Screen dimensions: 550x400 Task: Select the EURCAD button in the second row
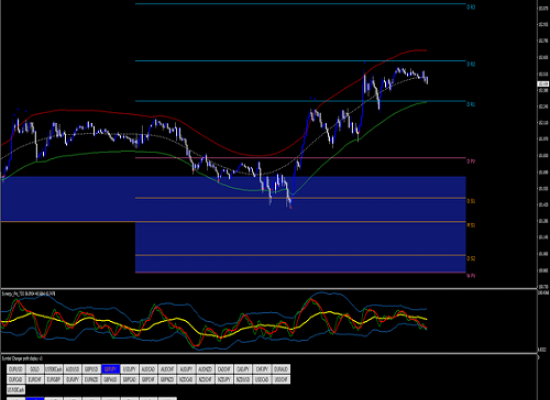coord(16,380)
